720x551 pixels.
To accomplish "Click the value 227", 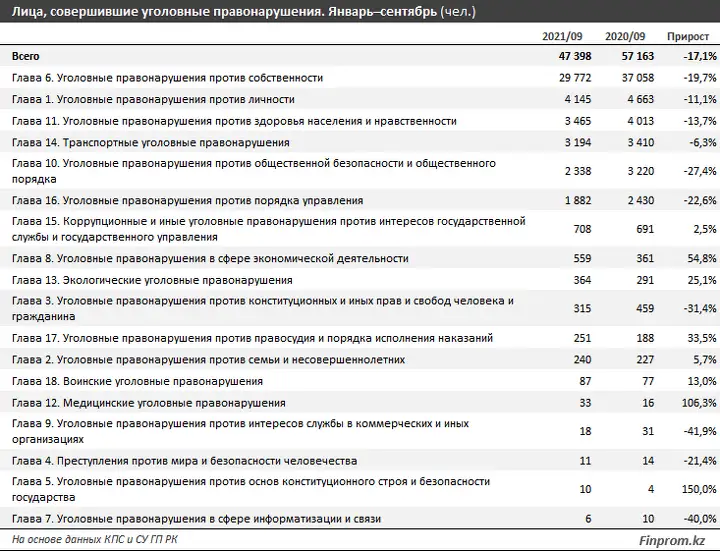I will point(645,360).
